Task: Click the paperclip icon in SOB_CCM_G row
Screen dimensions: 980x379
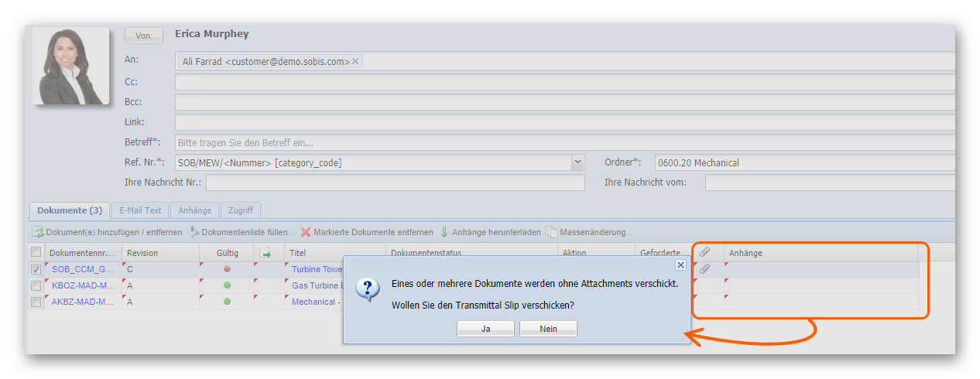Action: coord(704,269)
